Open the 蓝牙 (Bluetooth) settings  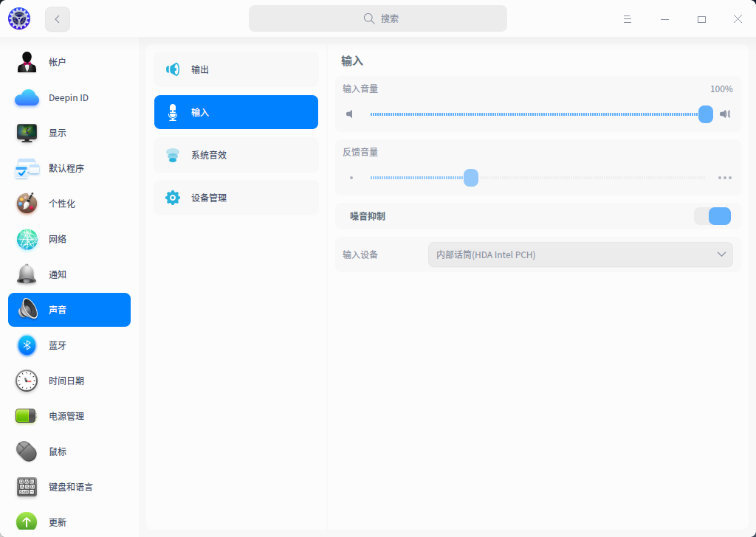[27, 345]
